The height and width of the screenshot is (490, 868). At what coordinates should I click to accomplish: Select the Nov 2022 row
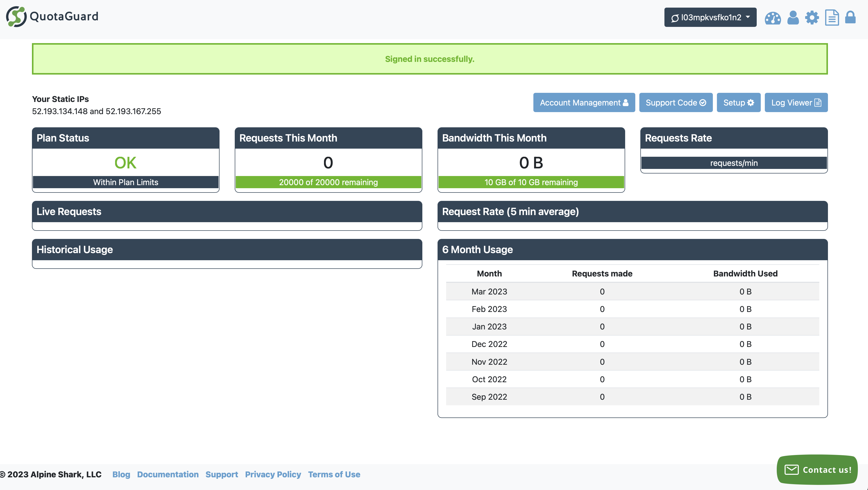point(632,362)
